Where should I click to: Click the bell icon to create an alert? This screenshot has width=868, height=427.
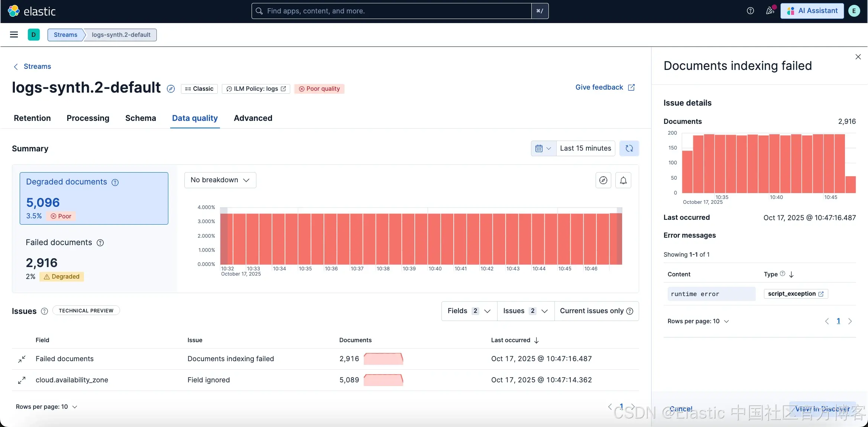pyautogui.click(x=623, y=180)
